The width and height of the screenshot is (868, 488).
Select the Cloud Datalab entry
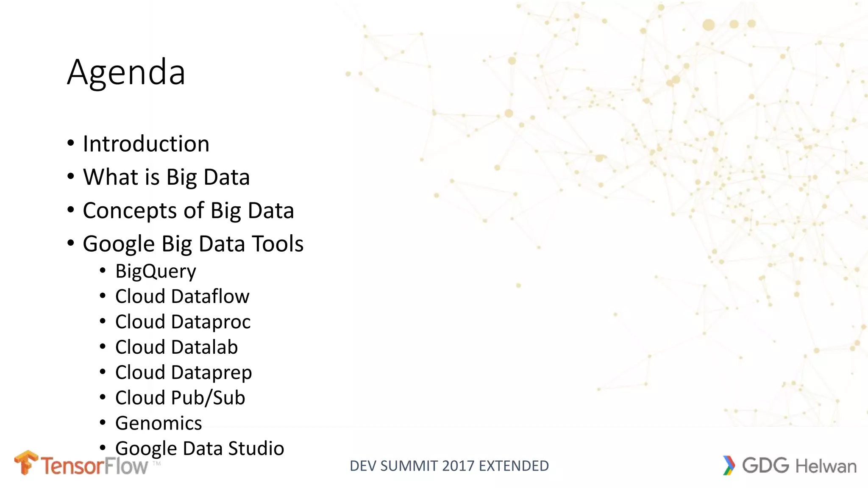coord(177,347)
